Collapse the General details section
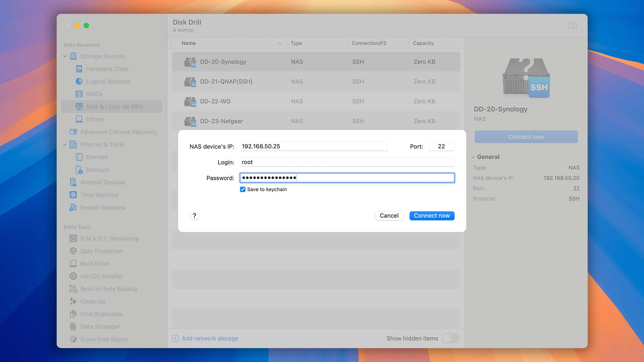The height and width of the screenshot is (362, 644). coord(473,157)
